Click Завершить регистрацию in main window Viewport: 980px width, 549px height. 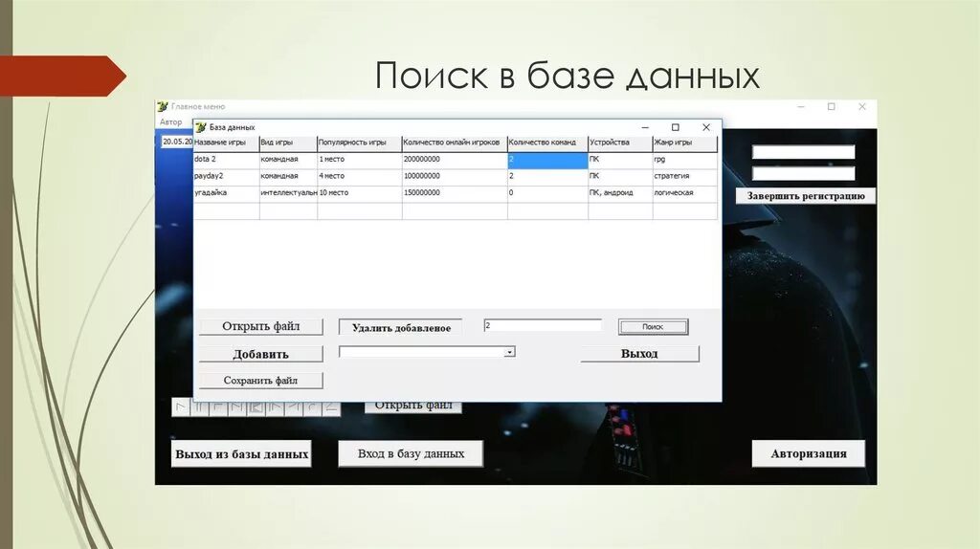806,196
